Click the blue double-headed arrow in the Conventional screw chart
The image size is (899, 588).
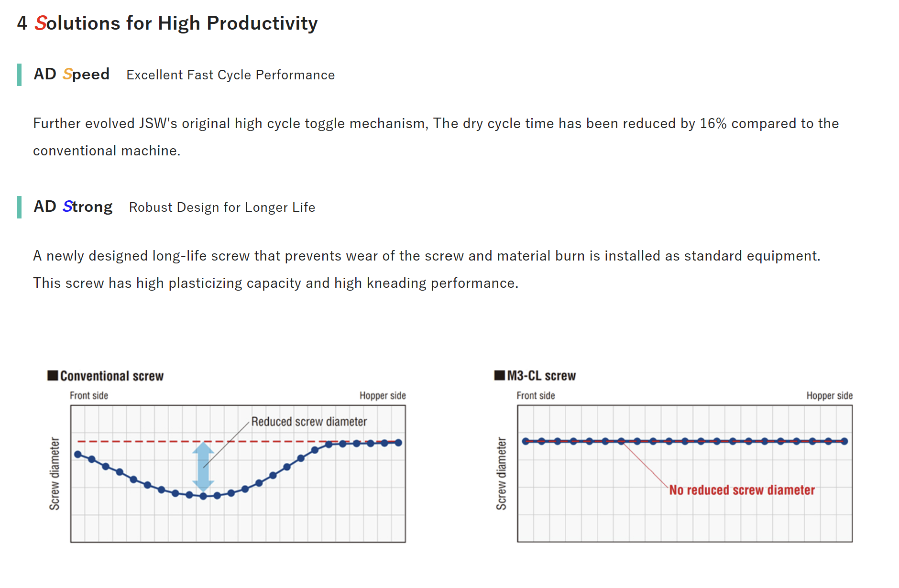[203, 466]
